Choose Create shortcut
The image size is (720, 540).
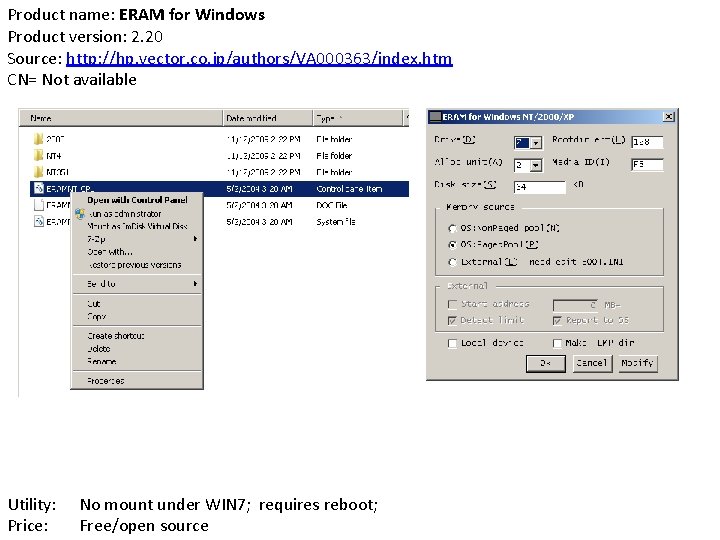(x=137, y=336)
